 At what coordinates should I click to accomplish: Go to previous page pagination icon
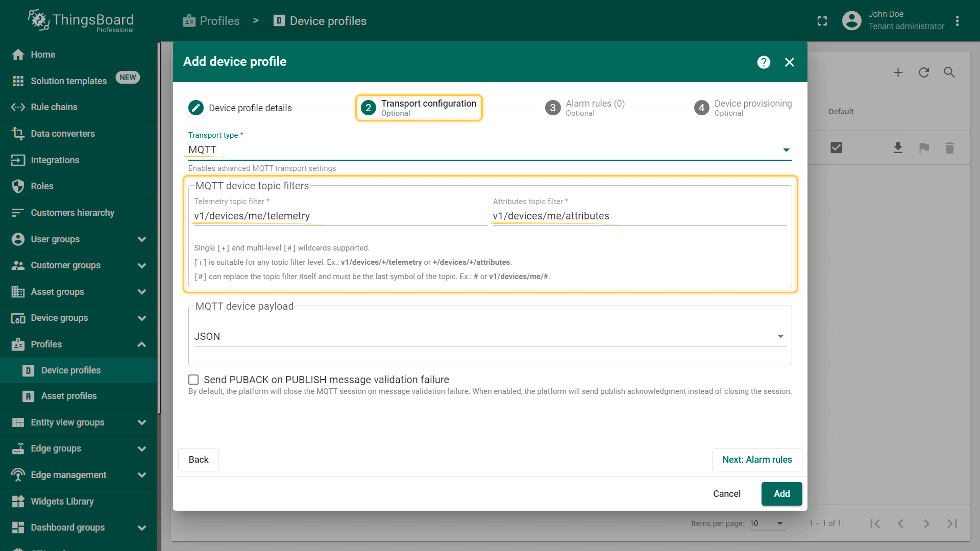click(x=901, y=523)
